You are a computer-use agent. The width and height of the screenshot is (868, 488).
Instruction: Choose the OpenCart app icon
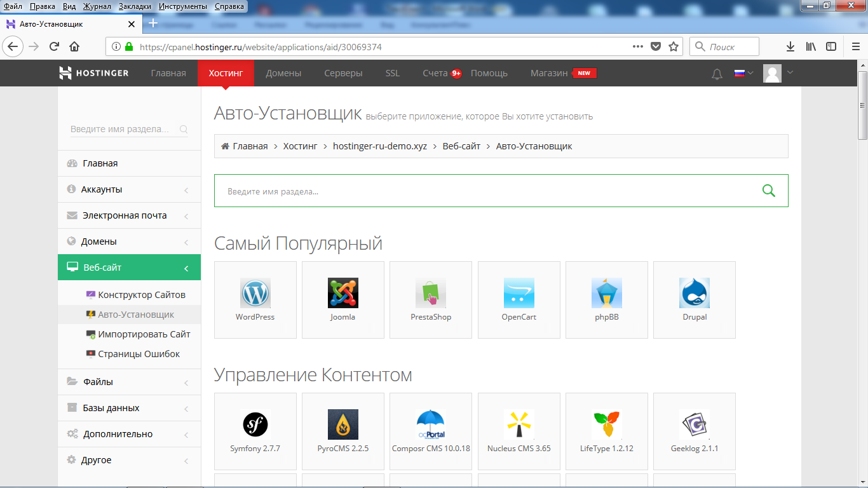[519, 294]
